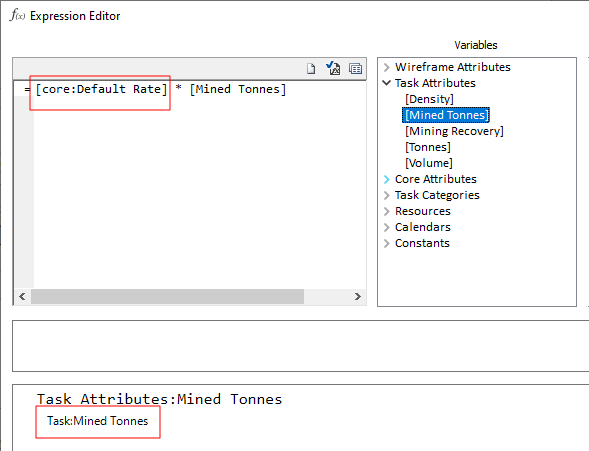
Task: Collapse the Task Attributes node
Action: coord(387,83)
